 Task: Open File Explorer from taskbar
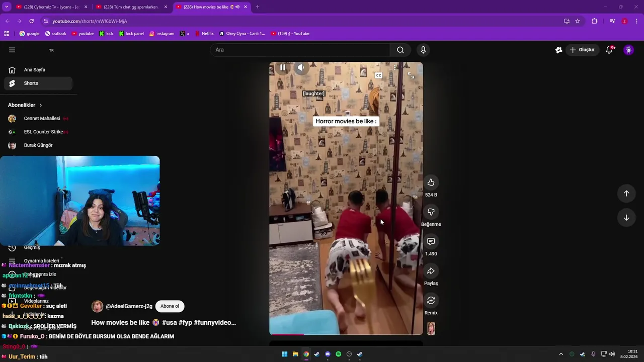(295, 354)
